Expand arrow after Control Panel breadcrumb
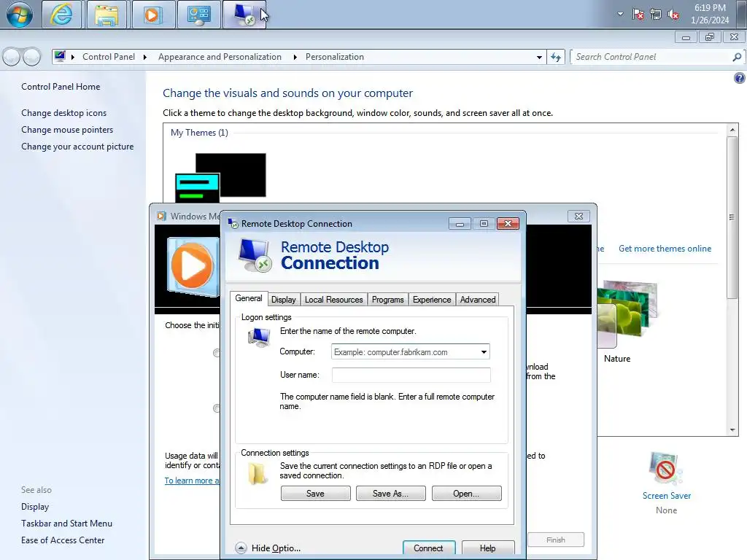Viewport: 747px width, 560px height. pyautogui.click(x=145, y=57)
